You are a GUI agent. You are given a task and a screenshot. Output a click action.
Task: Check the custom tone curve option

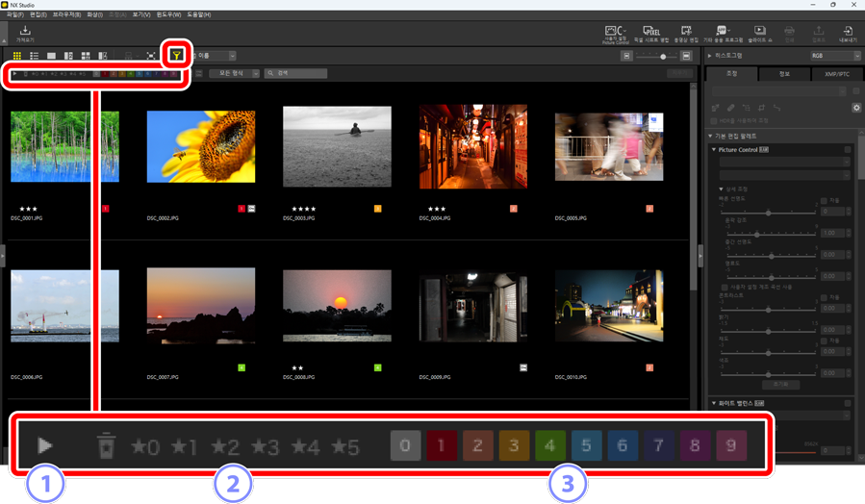[725, 288]
